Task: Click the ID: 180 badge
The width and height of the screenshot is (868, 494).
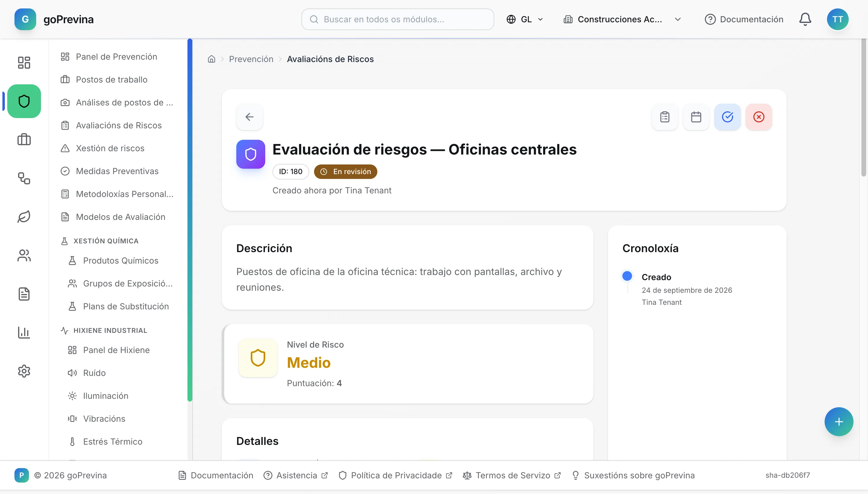Action: coord(291,172)
